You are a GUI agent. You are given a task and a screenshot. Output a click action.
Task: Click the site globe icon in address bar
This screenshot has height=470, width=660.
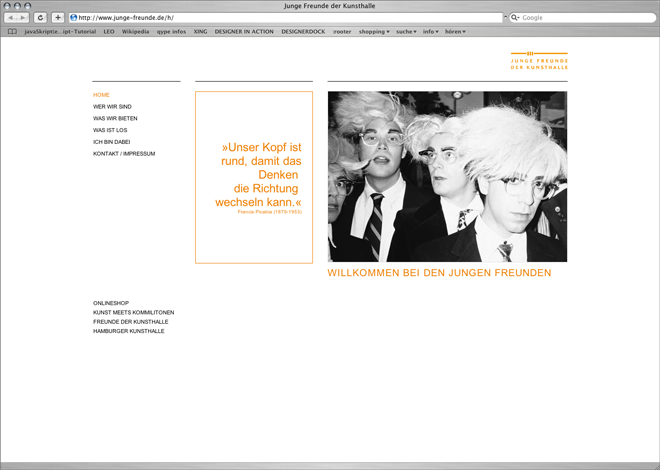point(74,18)
